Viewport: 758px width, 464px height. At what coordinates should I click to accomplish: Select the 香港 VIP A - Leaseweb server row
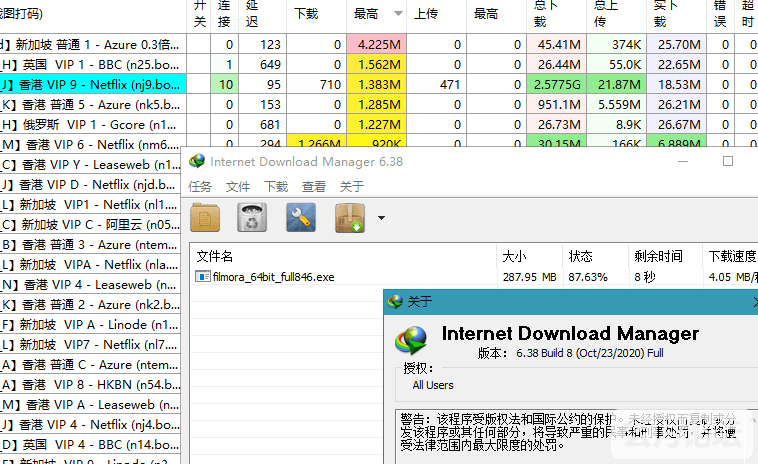90,405
